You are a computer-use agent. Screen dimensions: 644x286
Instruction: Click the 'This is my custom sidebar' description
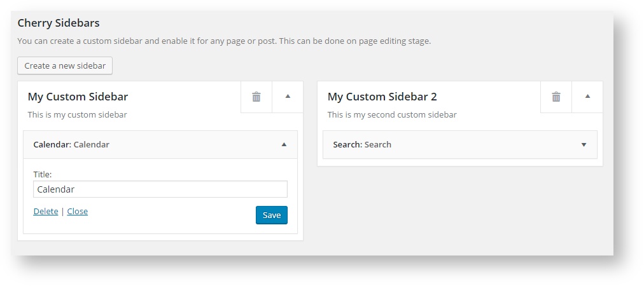pyautogui.click(x=77, y=115)
